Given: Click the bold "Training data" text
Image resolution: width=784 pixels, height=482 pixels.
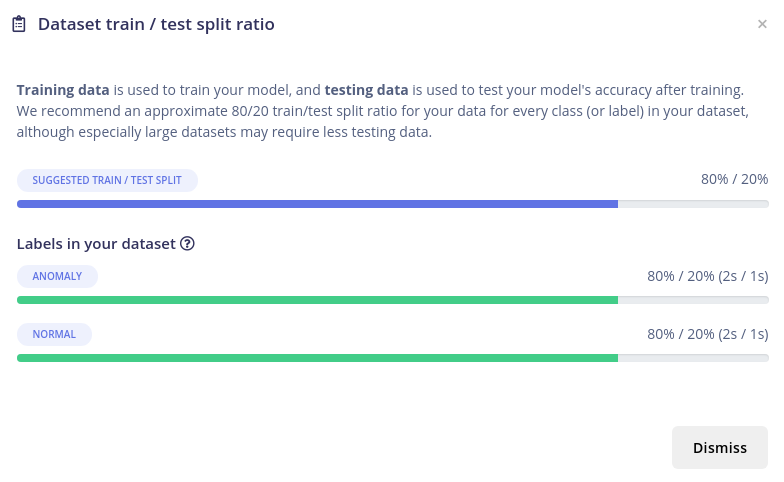Looking at the screenshot, I should click(x=63, y=90).
